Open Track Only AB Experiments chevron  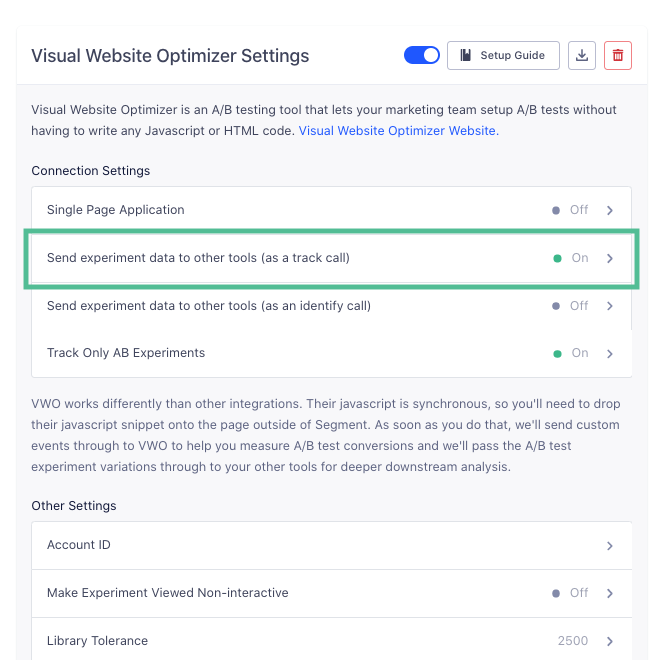pyautogui.click(x=610, y=353)
